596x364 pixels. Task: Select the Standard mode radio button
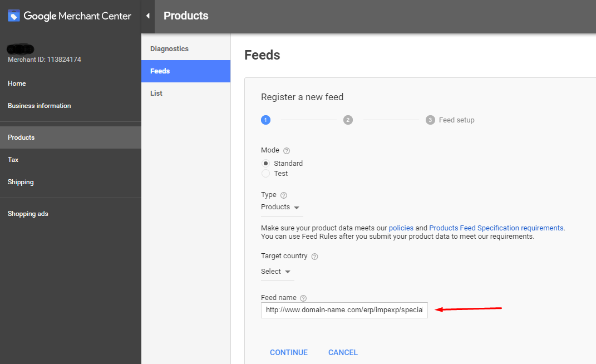point(265,163)
